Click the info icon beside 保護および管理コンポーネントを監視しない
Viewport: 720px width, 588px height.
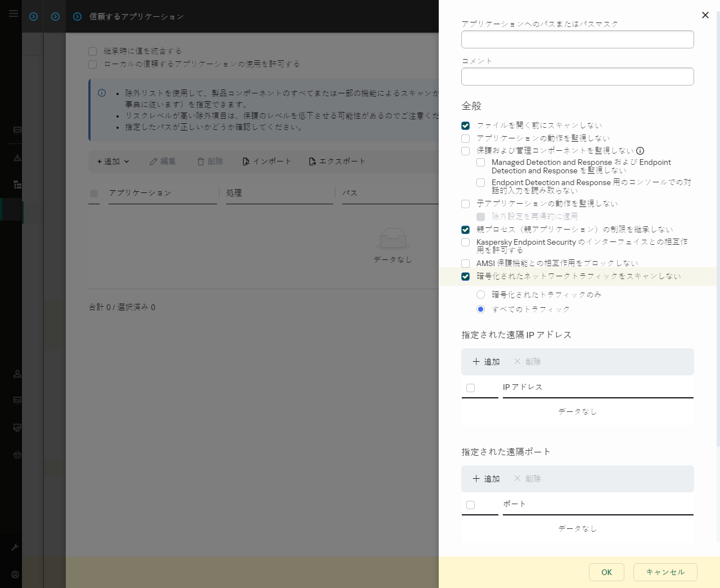pos(640,150)
